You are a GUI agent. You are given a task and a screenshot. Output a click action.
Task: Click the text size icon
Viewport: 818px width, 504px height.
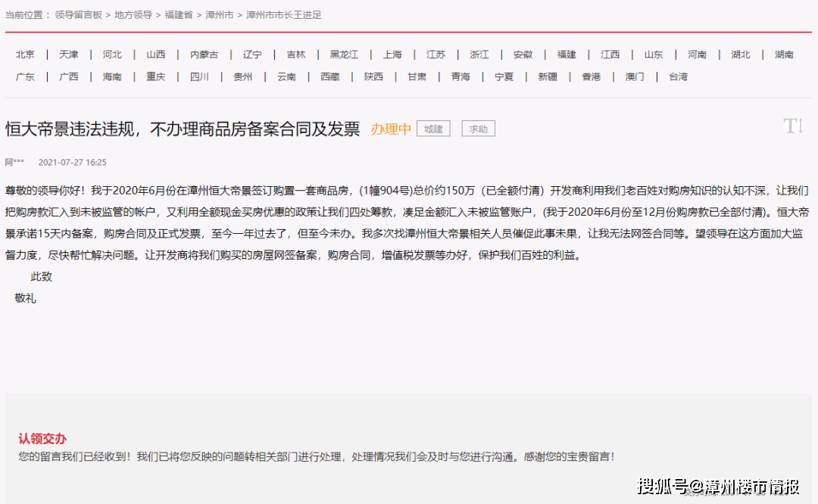coord(792,126)
